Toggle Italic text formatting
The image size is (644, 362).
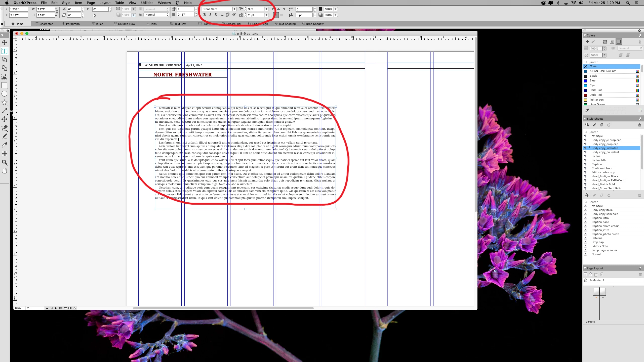(210, 15)
